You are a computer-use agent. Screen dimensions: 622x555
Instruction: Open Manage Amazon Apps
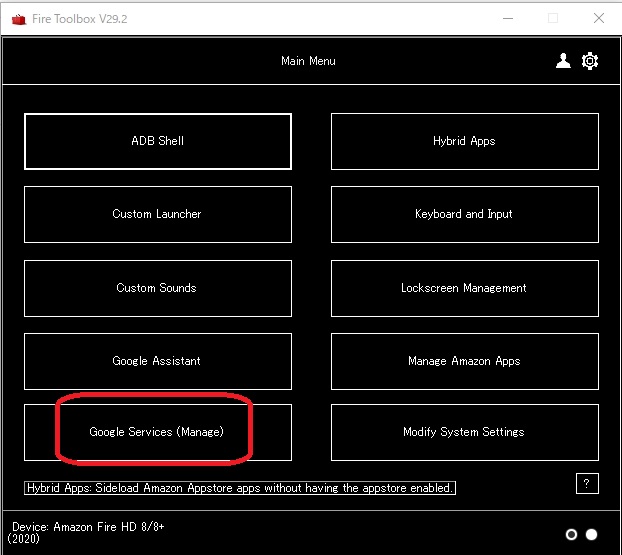pos(465,361)
